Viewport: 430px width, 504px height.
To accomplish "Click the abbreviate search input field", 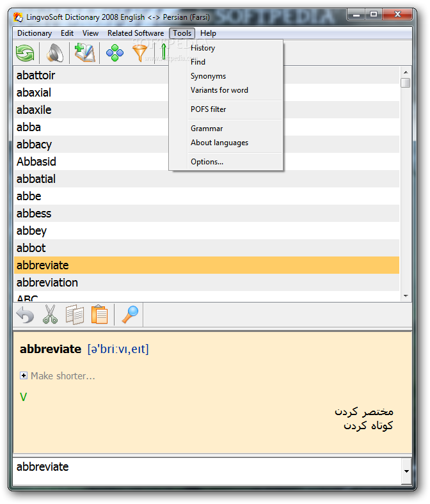I will (x=207, y=471).
